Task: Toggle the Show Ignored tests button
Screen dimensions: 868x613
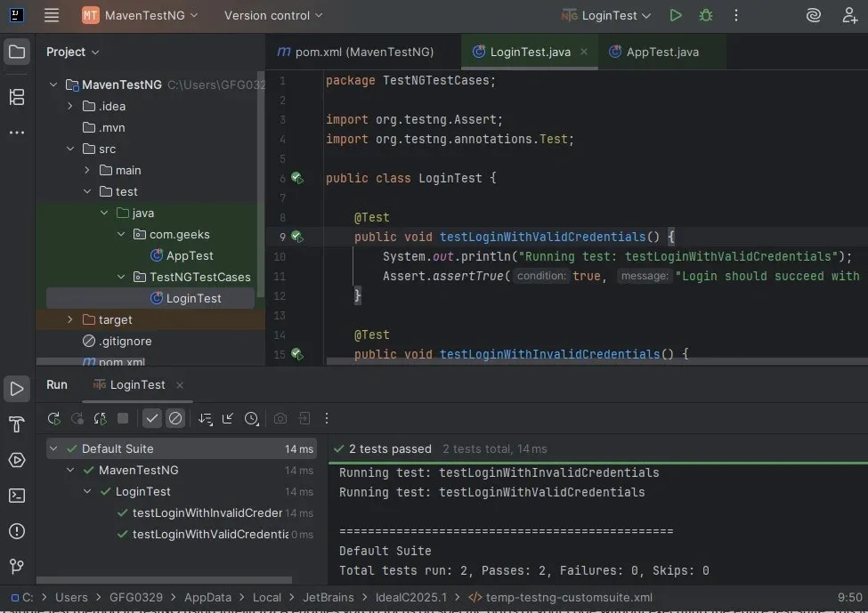Action: 175,418
